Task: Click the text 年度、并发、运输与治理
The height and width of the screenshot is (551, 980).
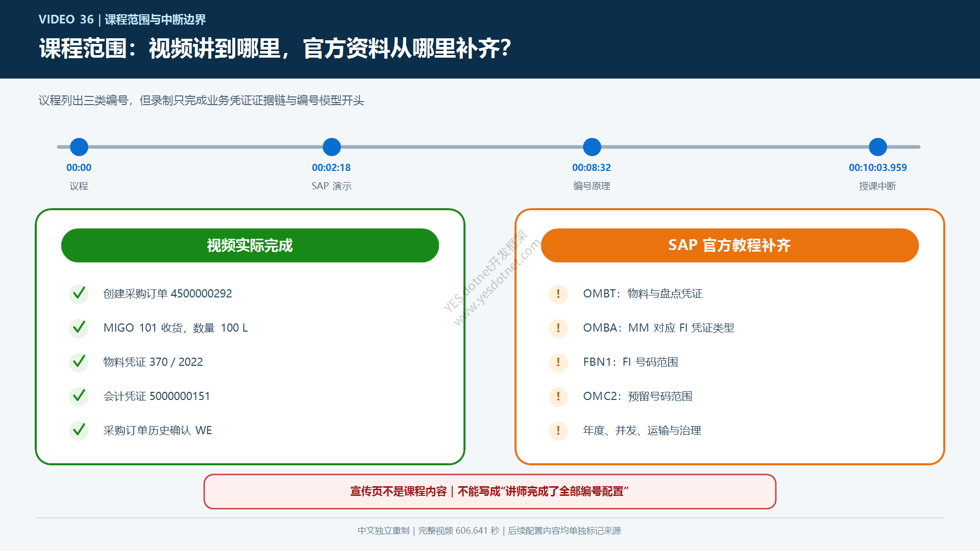Action: (x=642, y=431)
